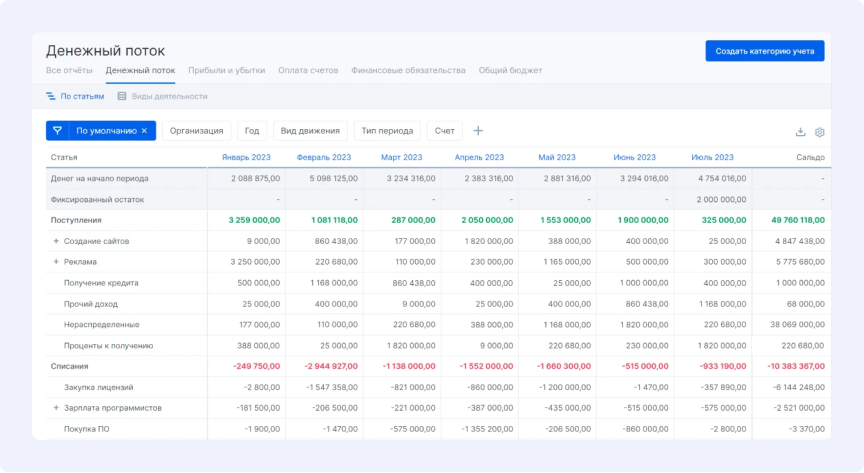Expand the 'Зарплата программистов' row

[56, 408]
